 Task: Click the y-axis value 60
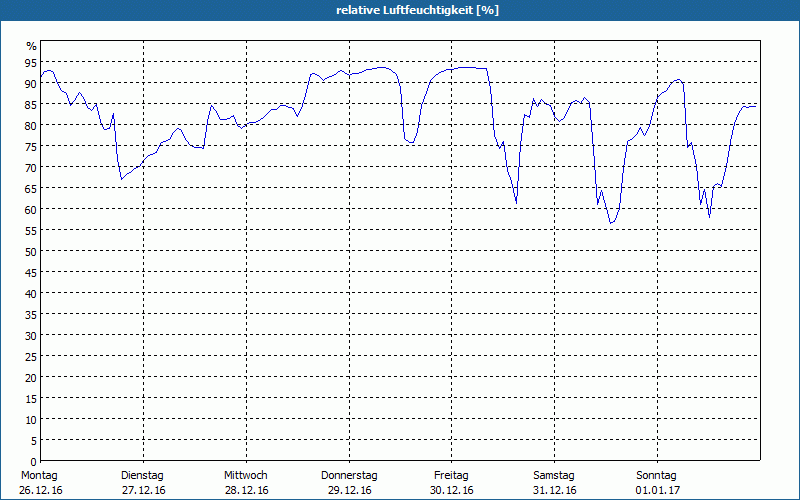(31, 210)
